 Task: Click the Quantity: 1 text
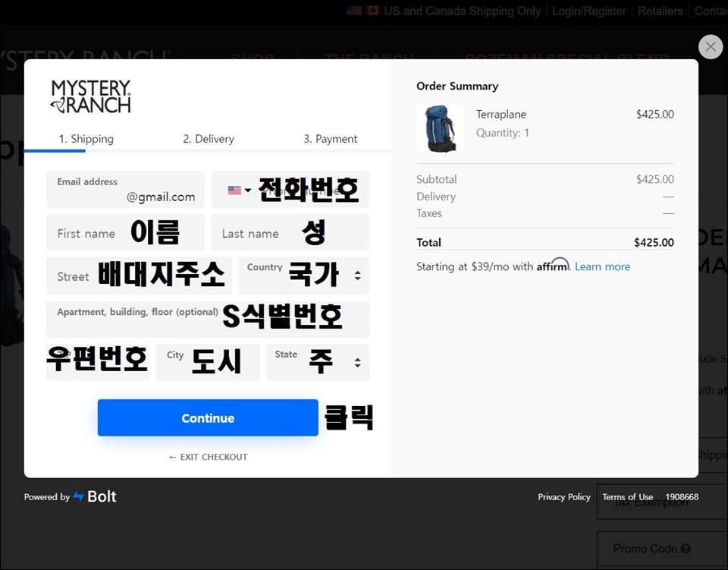pyautogui.click(x=502, y=133)
